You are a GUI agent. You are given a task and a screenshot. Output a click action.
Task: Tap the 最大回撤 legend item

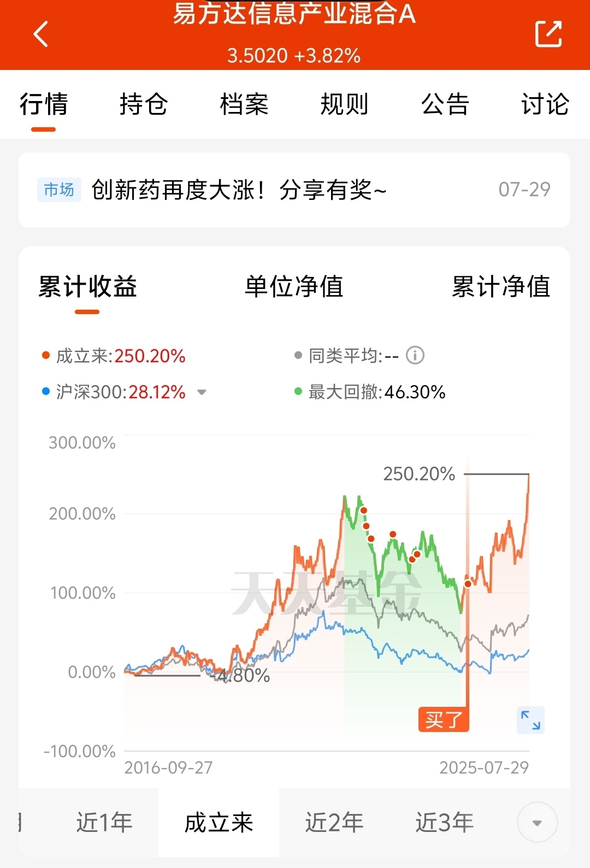(x=370, y=392)
